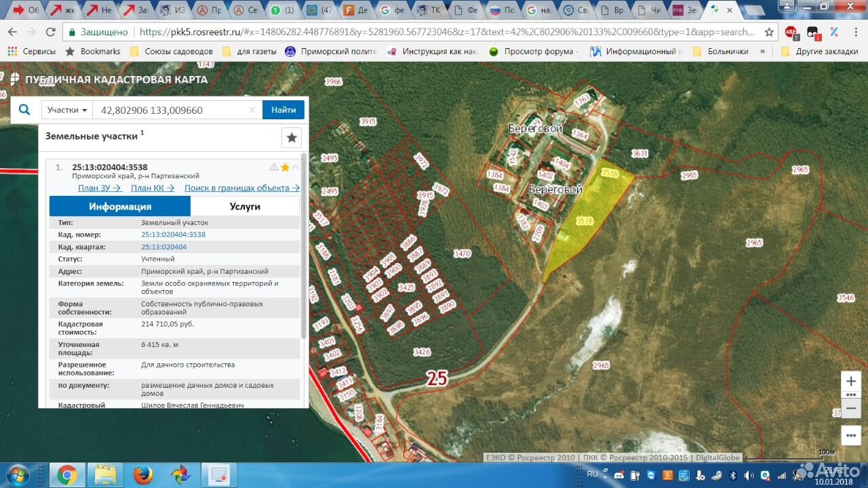Expand hidden bookmarks with the » chevron

click(762, 52)
